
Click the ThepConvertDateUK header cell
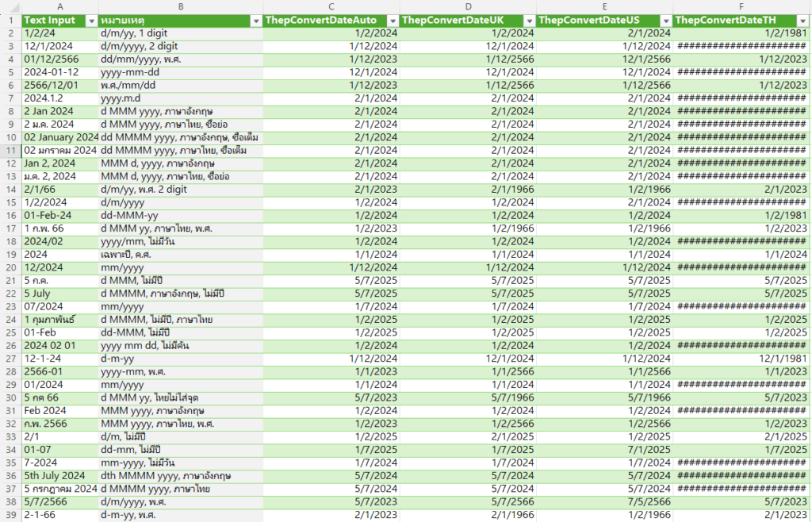coord(468,21)
